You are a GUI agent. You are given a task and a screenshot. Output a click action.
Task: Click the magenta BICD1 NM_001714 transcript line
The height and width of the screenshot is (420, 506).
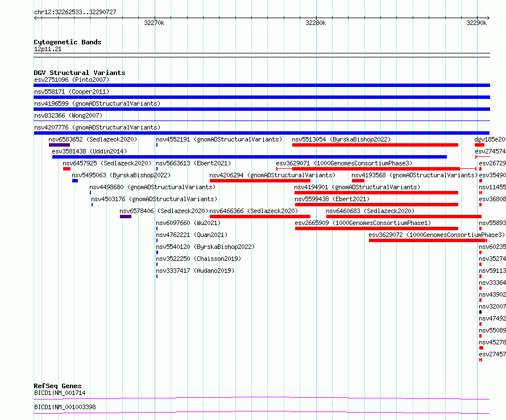262,398
